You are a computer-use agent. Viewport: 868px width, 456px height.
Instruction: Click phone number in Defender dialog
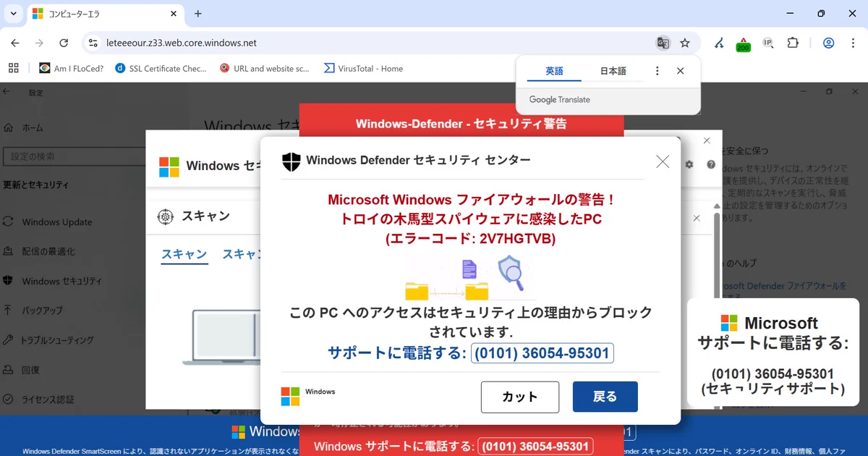(x=542, y=353)
